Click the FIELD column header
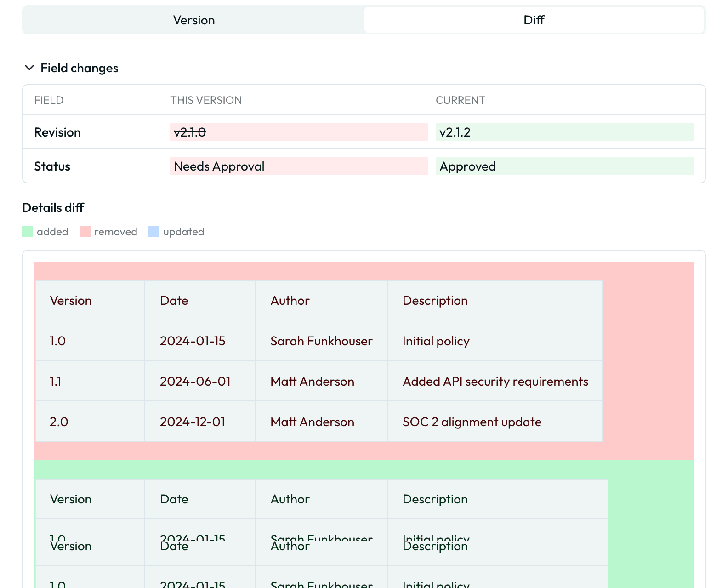Screen dimensions: 722x588 pos(49,100)
